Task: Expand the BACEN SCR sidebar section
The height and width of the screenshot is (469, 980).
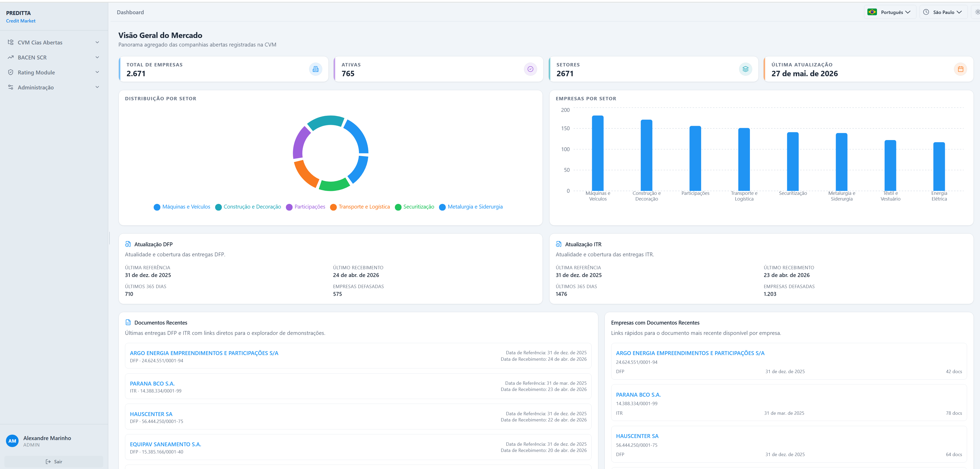Action: click(x=54, y=57)
